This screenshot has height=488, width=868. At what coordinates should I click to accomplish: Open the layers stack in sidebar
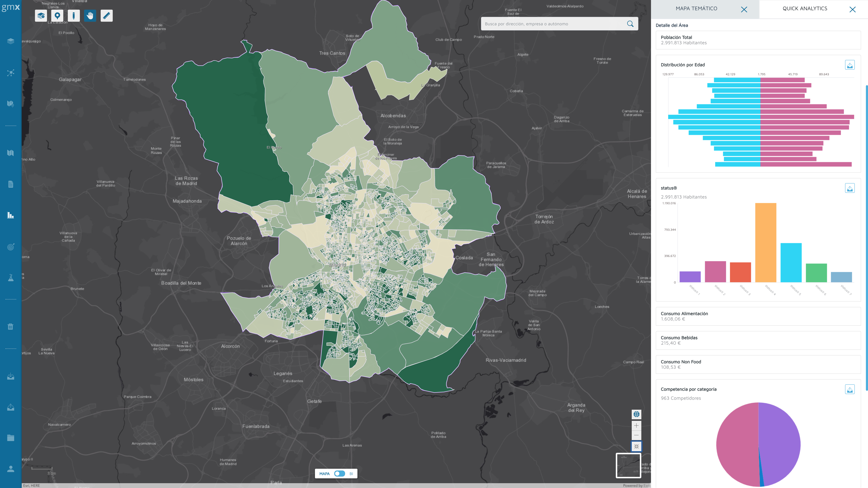point(10,41)
